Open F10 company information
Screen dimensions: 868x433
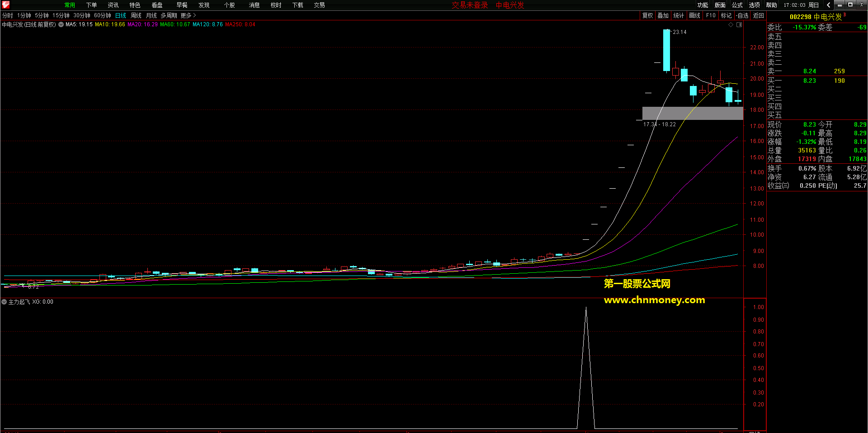click(711, 15)
